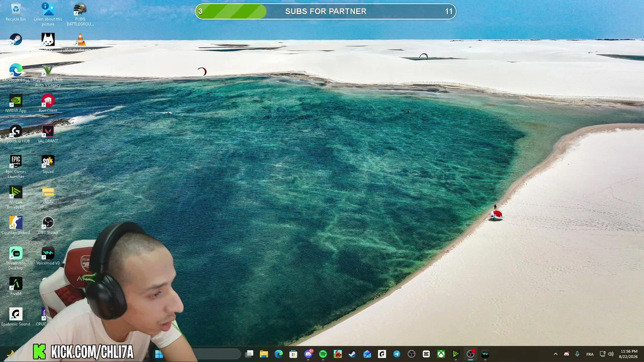This screenshot has height=362, width=644.
Task: Open File Explorer from the taskbar
Action: [x=264, y=354]
